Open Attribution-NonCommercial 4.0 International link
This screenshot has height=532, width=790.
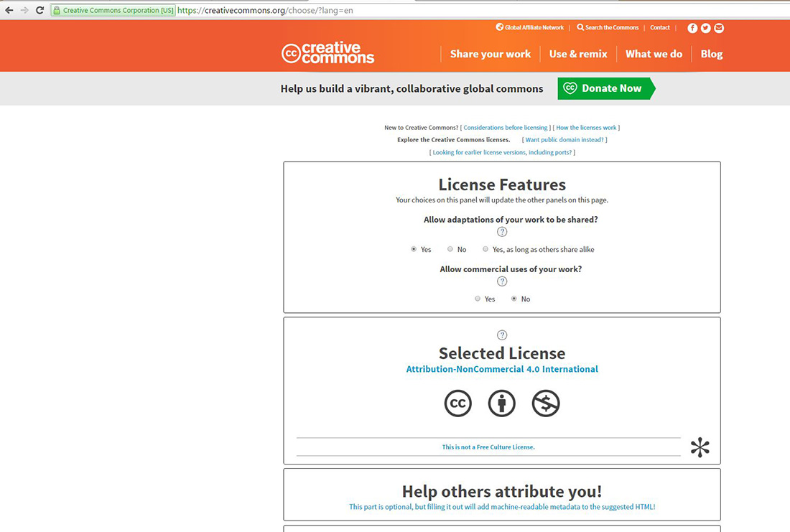coord(502,369)
